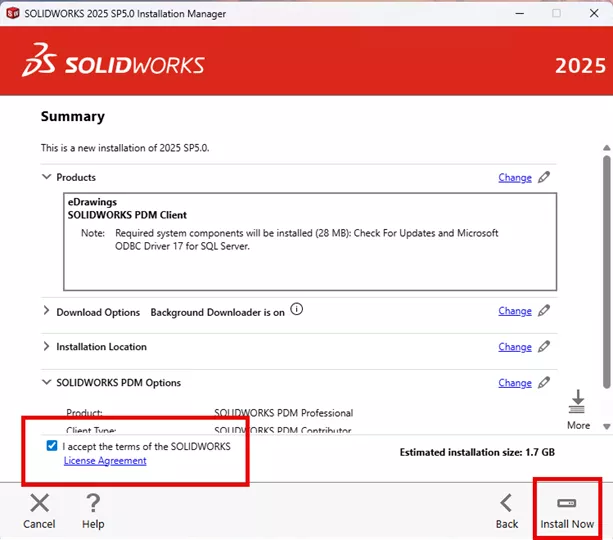Close the Installation Manager window
The image size is (613, 540).
pos(594,13)
